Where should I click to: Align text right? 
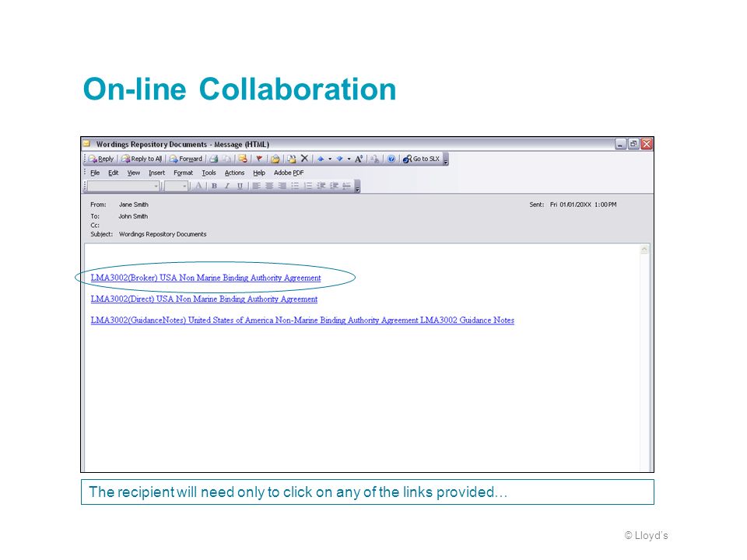[282, 186]
